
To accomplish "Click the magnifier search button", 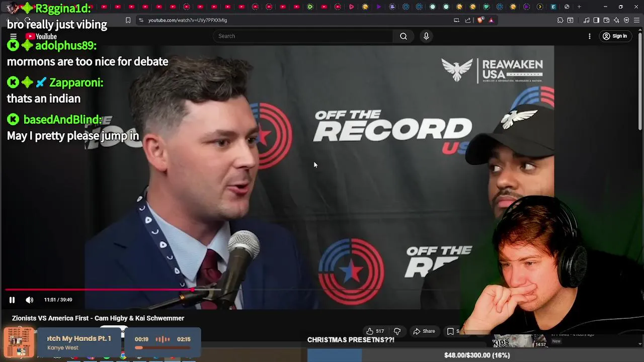I will pos(404,36).
